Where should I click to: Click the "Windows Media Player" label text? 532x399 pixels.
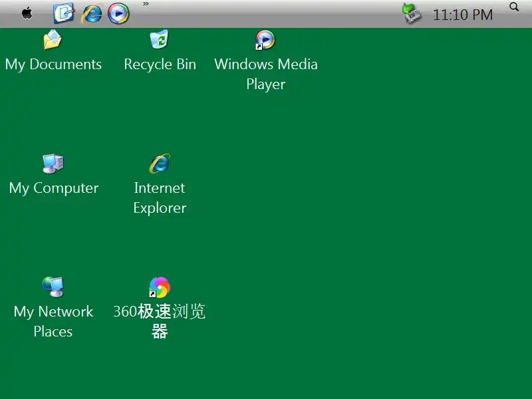pos(266,74)
